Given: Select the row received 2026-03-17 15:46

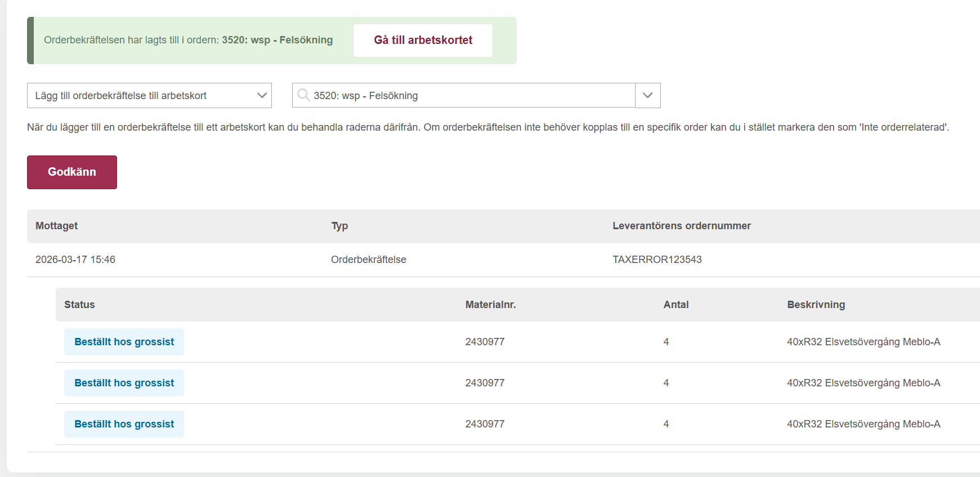Looking at the screenshot, I should [75, 260].
